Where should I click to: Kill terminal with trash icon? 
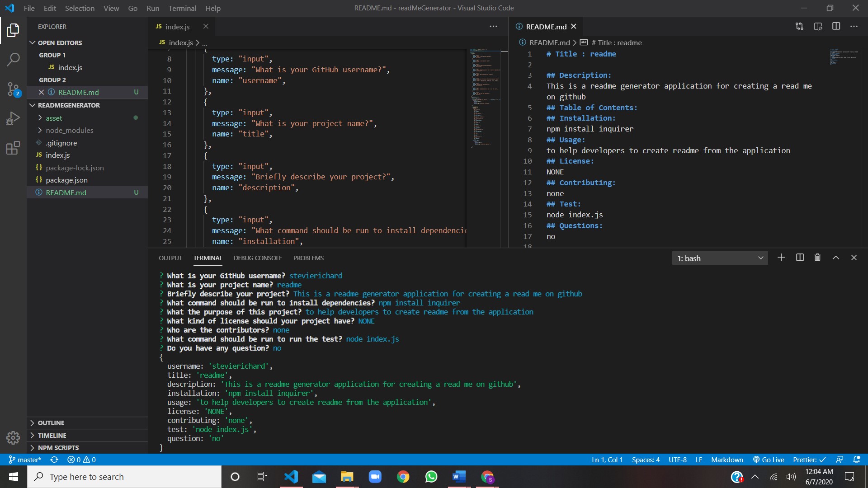(817, 258)
